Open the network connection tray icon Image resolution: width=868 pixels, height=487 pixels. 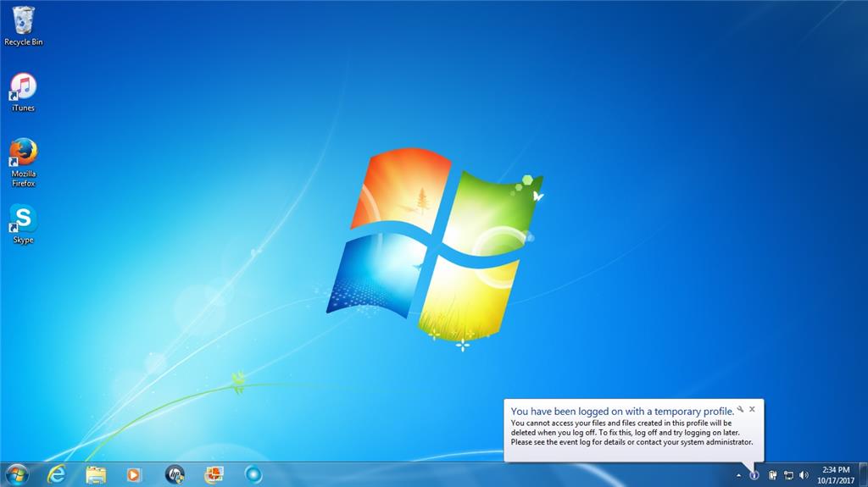pyautogui.click(x=789, y=475)
